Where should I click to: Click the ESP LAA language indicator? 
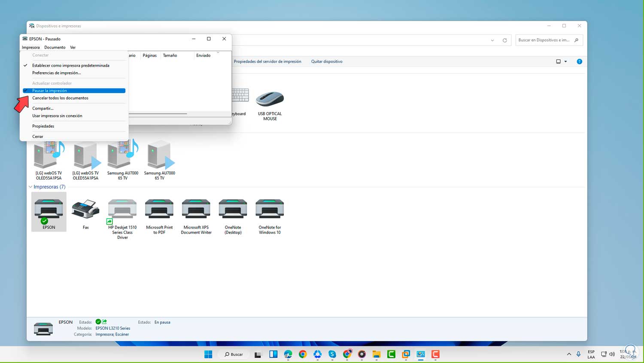[591, 354]
